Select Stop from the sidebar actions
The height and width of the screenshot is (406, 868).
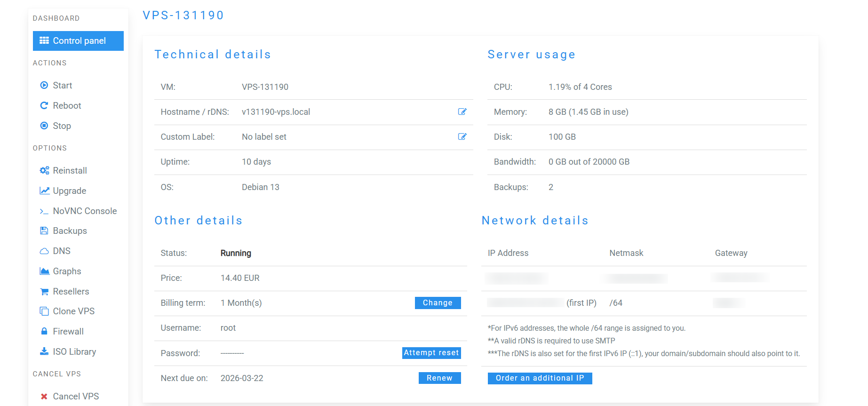pos(62,126)
